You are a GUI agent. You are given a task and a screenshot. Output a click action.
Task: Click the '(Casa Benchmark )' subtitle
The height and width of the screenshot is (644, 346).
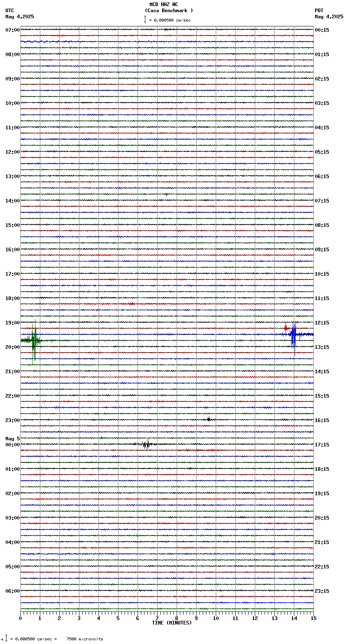pos(169,11)
